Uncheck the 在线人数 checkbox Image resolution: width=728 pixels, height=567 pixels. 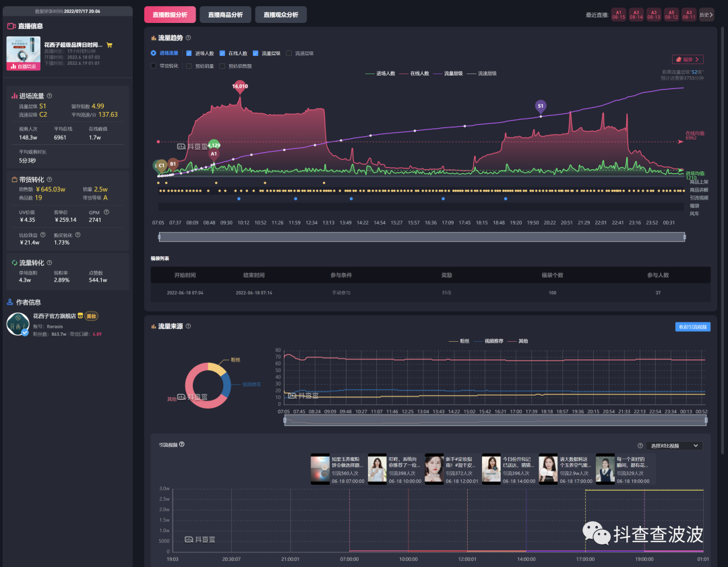(x=222, y=53)
